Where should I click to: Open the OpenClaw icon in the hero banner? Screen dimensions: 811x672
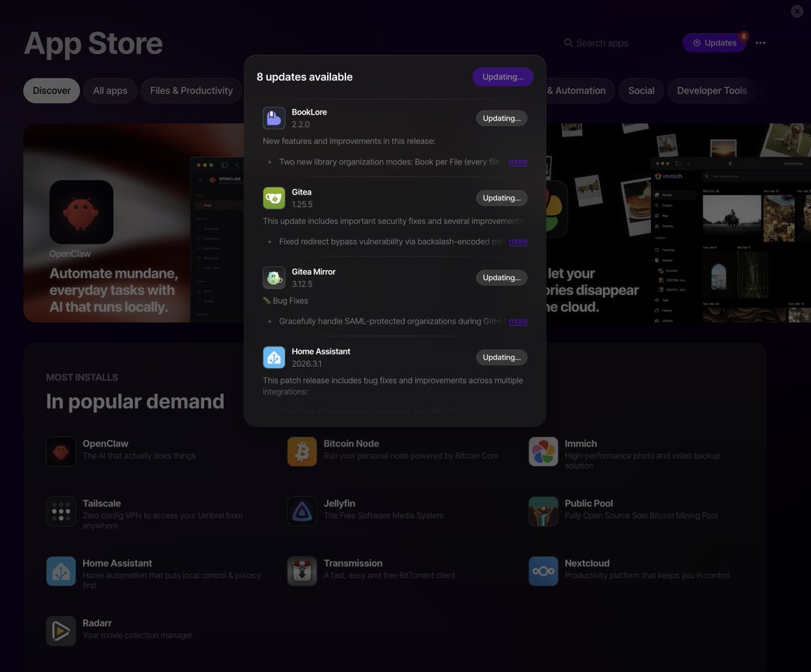point(81,212)
